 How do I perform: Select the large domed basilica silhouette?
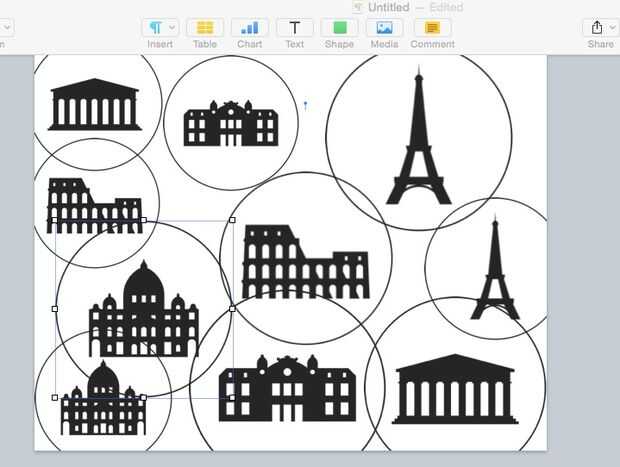pyautogui.click(x=144, y=308)
